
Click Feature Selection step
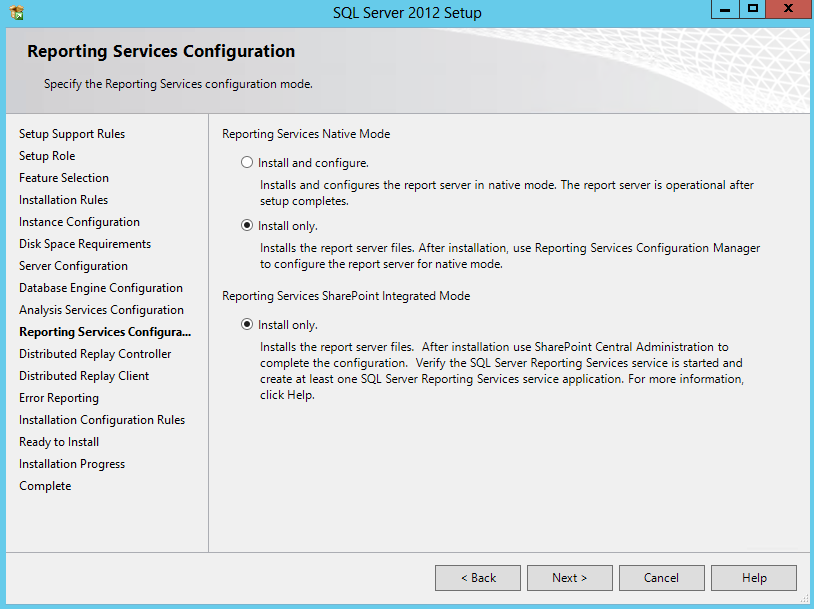pyautogui.click(x=64, y=178)
